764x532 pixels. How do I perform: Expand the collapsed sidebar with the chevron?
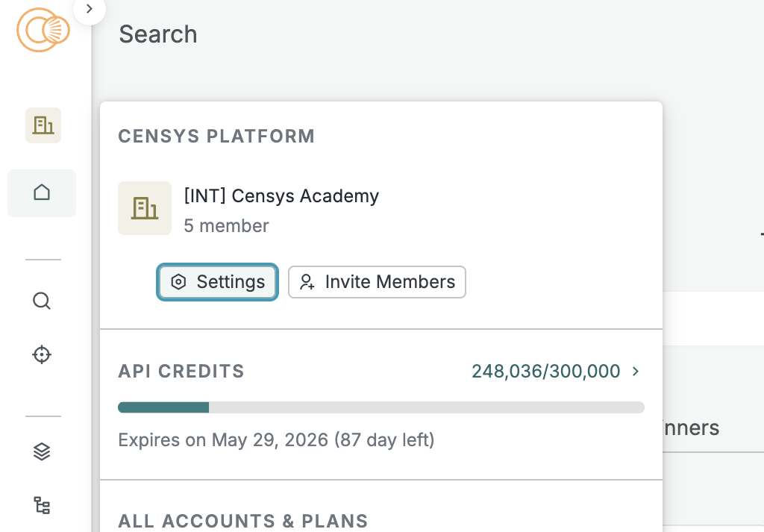90,10
